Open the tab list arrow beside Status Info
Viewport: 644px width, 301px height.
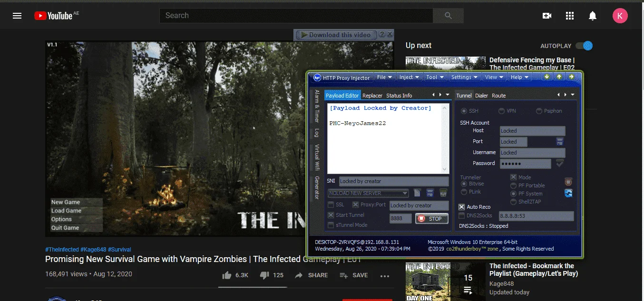(447, 95)
